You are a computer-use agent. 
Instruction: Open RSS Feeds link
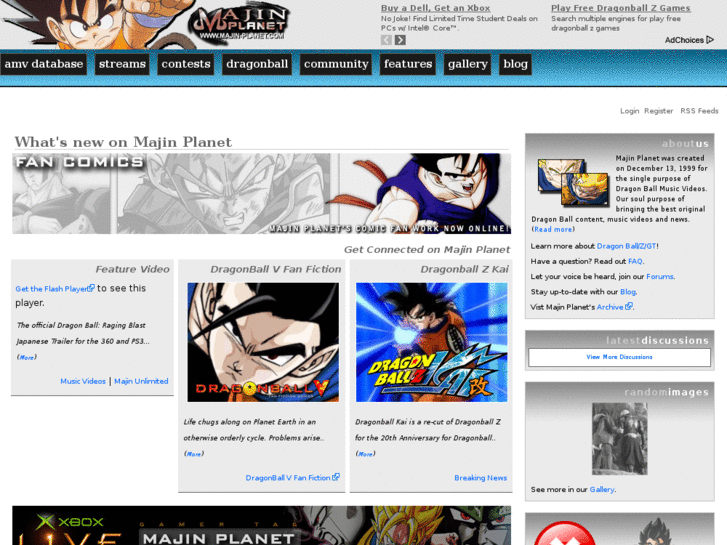(x=699, y=111)
